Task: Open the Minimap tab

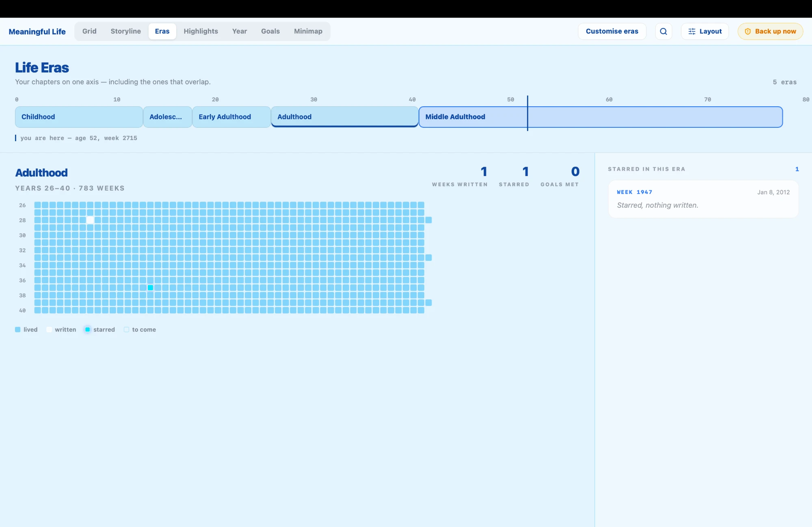Action: [308, 31]
